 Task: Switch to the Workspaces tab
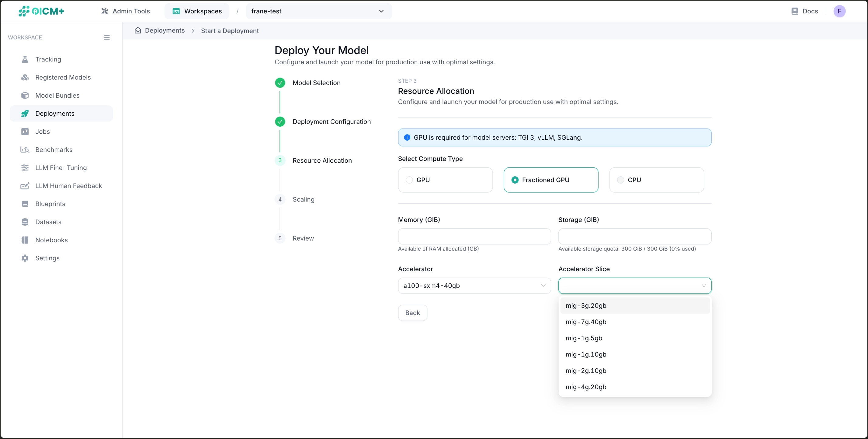pos(197,11)
